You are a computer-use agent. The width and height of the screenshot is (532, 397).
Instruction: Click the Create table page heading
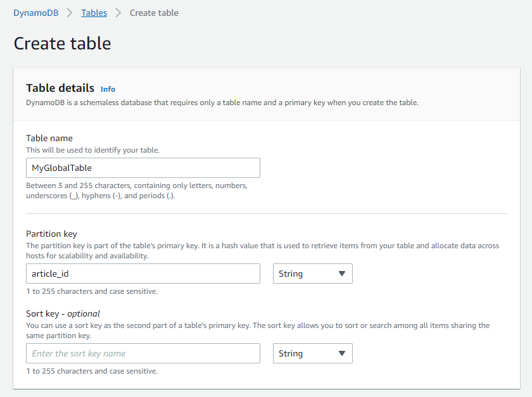(x=62, y=43)
